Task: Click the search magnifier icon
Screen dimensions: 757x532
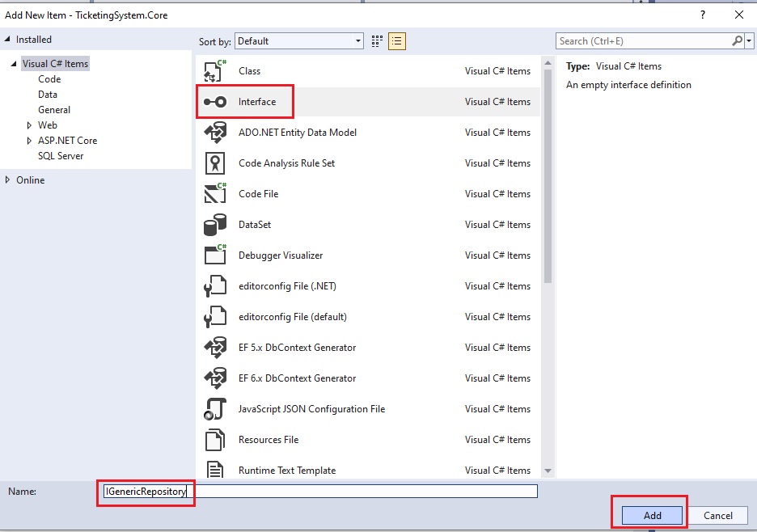Action: [738, 41]
